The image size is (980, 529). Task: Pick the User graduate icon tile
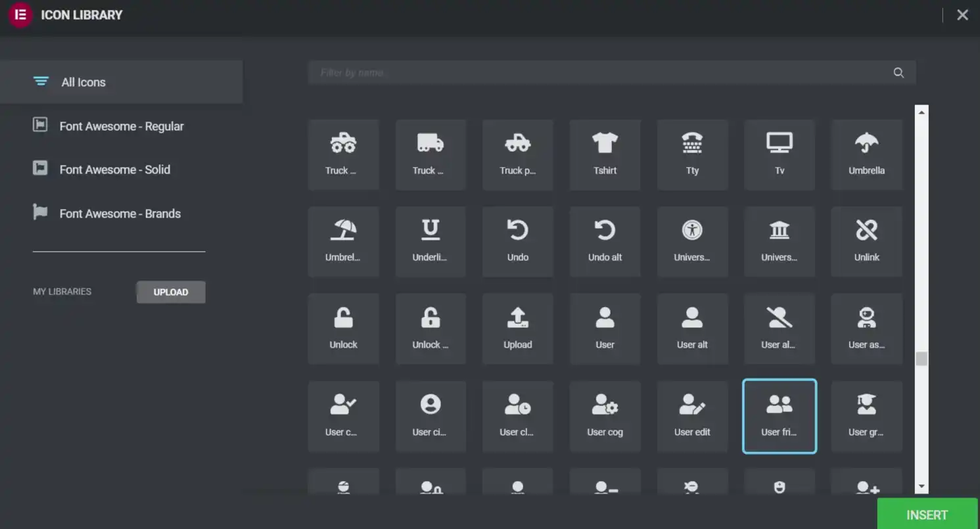(x=867, y=417)
